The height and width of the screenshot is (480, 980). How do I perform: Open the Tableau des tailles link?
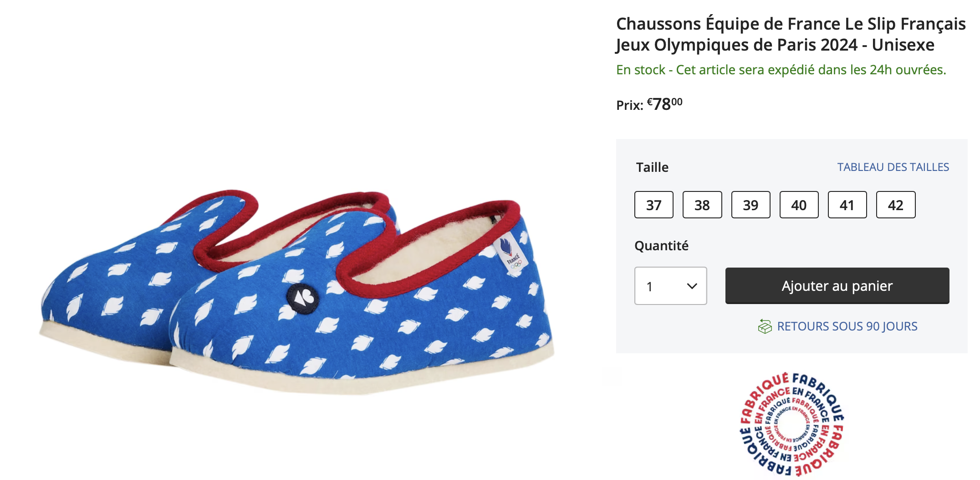pyautogui.click(x=893, y=167)
